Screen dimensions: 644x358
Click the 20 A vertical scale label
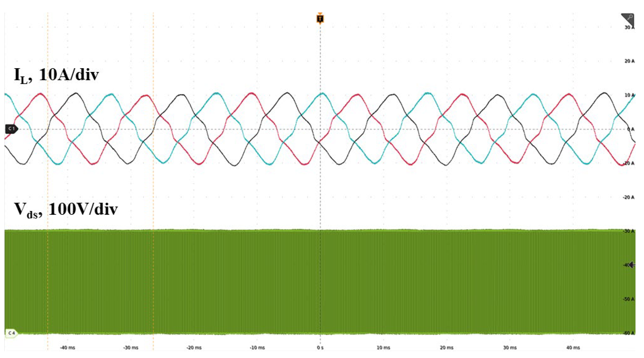click(x=629, y=61)
